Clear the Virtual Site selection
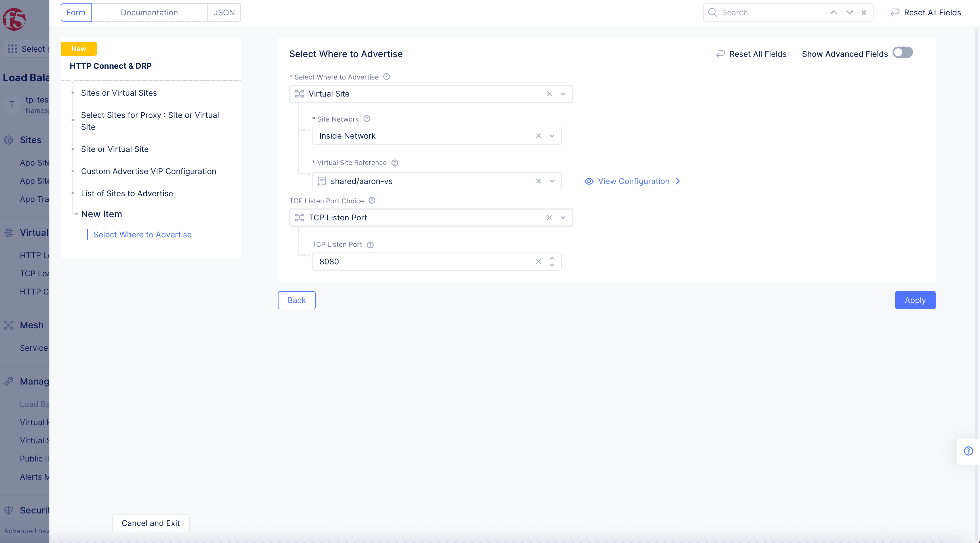Screen dimensions: 980x543 click(x=549, y=94)
